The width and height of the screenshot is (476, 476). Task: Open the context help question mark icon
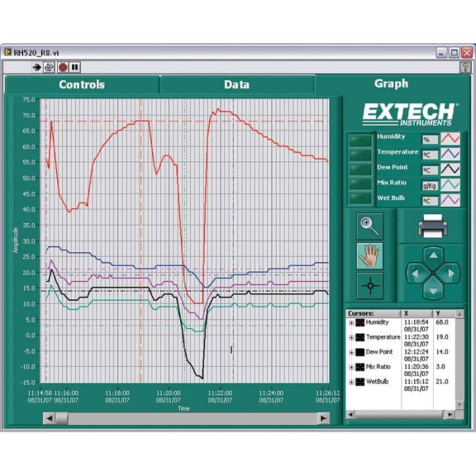pos(465,67)
